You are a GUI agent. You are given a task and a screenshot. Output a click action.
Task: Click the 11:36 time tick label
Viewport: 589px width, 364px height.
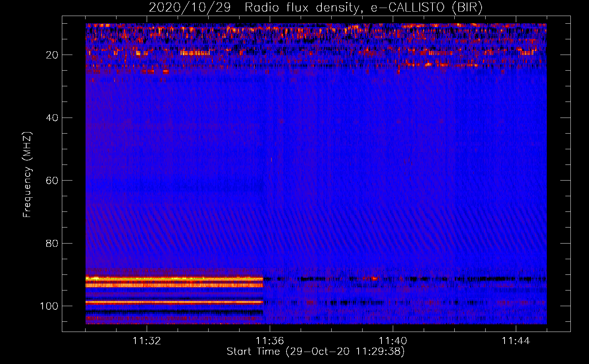pyautogui.click(x=270, y=341)
